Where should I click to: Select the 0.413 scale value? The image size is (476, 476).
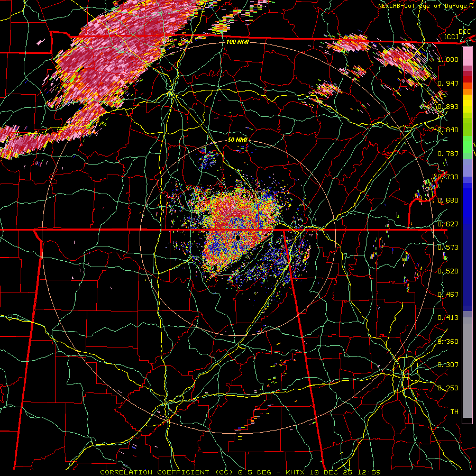448,318
